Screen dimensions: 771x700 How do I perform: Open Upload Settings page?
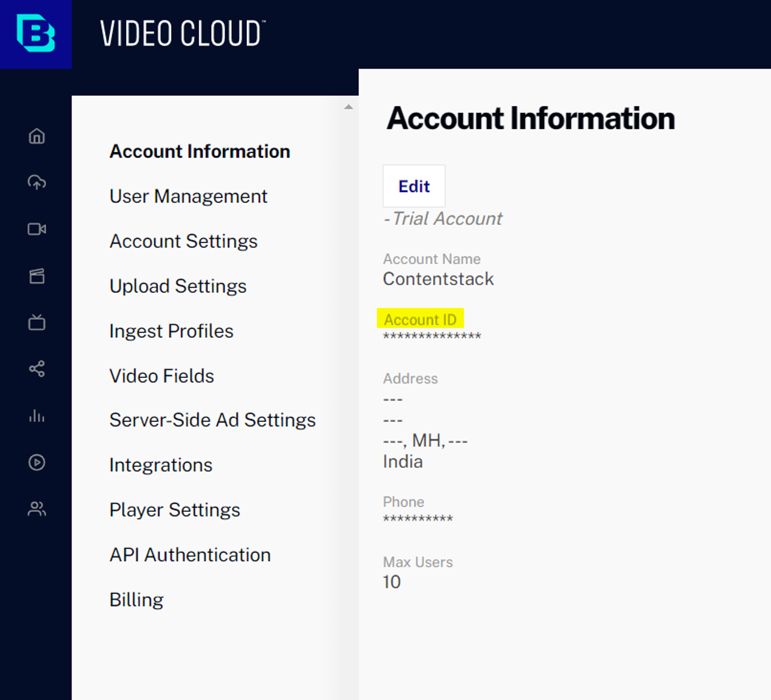click(x=178, y=286)
